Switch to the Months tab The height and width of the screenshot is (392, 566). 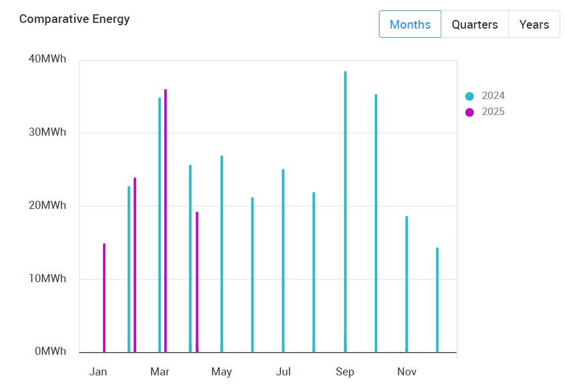pyautogui.click(x=410, y=25)
